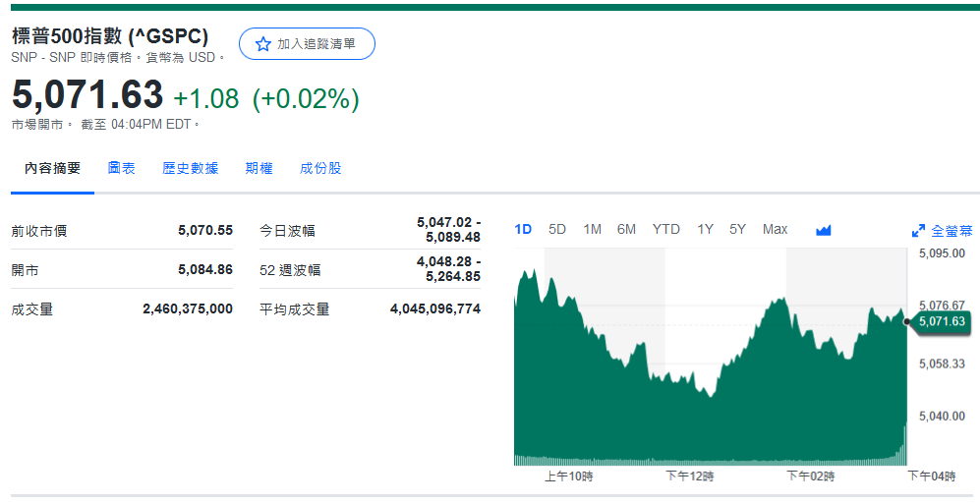This screenshot has height=504, width=980.
Task: Pick the YTD chart range
Action: point(665,229)
